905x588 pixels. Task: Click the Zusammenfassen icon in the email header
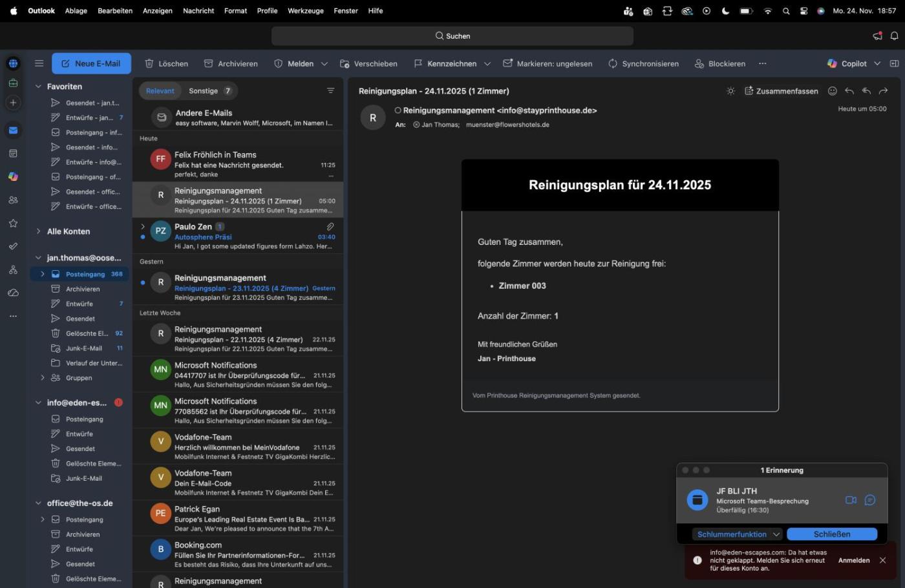click(x=749, y=91)
